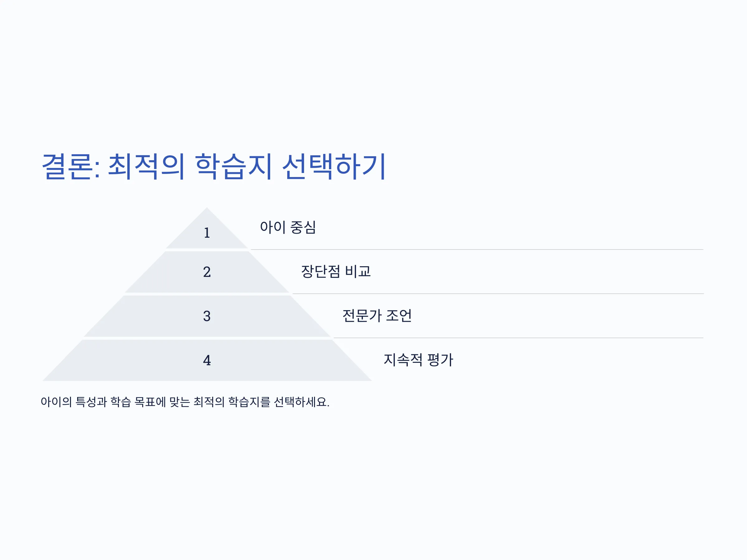The height and width of the screenshot is (560, 747).
Task: Select '선택하기' at the title end
Action: tap(334, 166)
